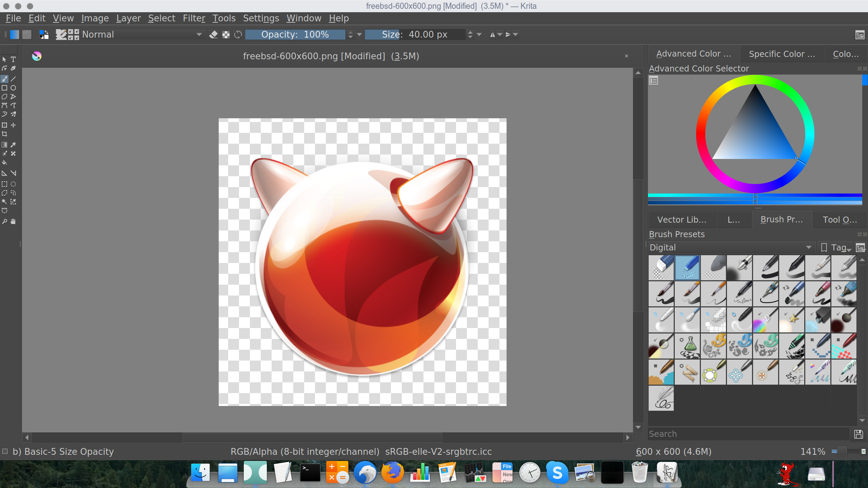Select the Rectangle shape tool
The height and width of the screenshot is (488, 868).
tap(4, 88)
